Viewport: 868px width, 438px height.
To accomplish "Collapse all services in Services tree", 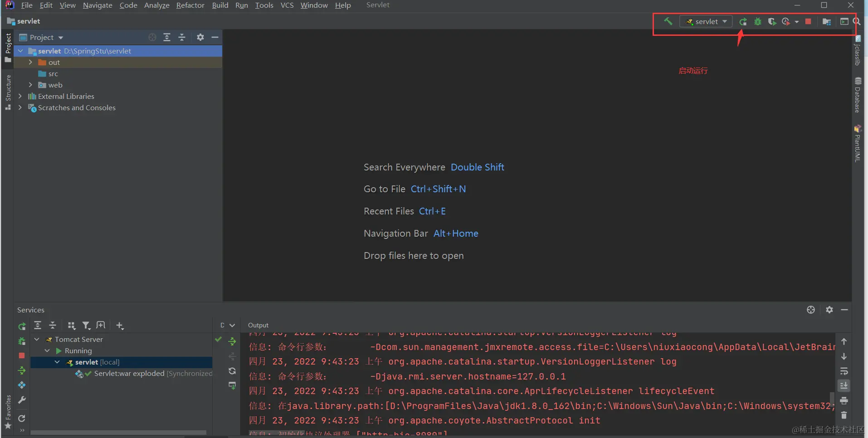I will click(53, 325).
